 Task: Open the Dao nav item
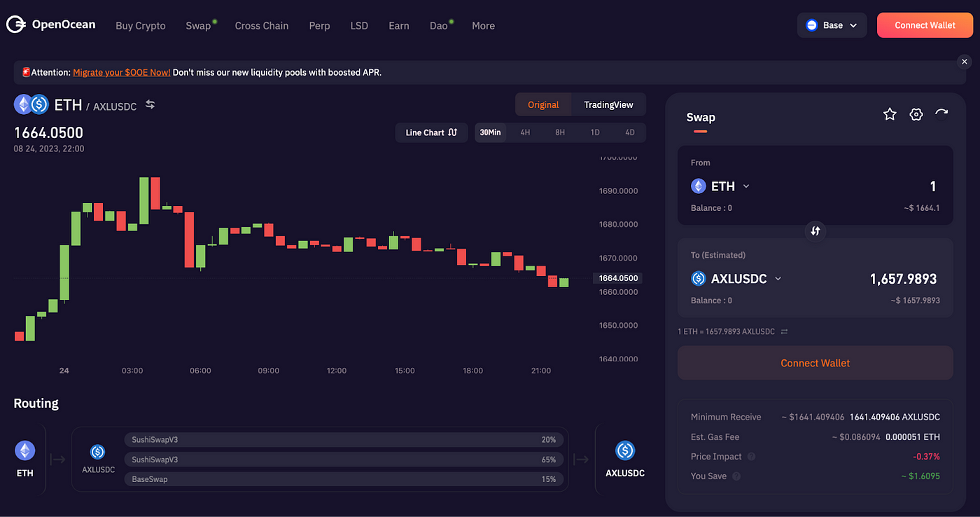click(x=440, y=25)
